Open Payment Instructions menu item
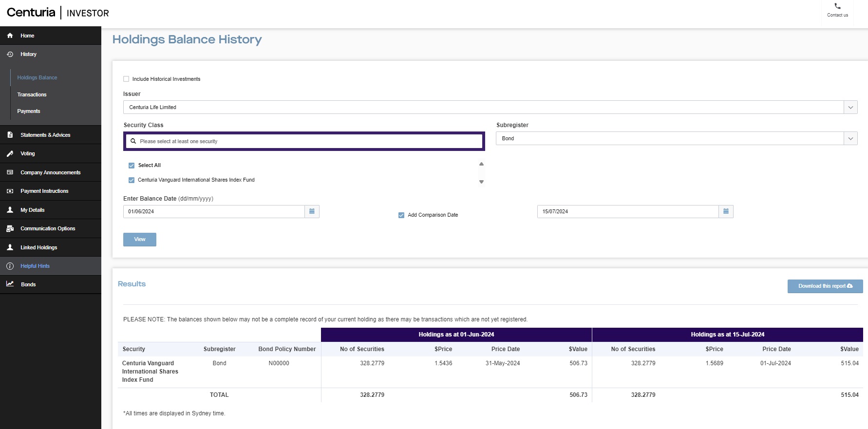Screen dimensions: 868x429 (x=51, y=191)
